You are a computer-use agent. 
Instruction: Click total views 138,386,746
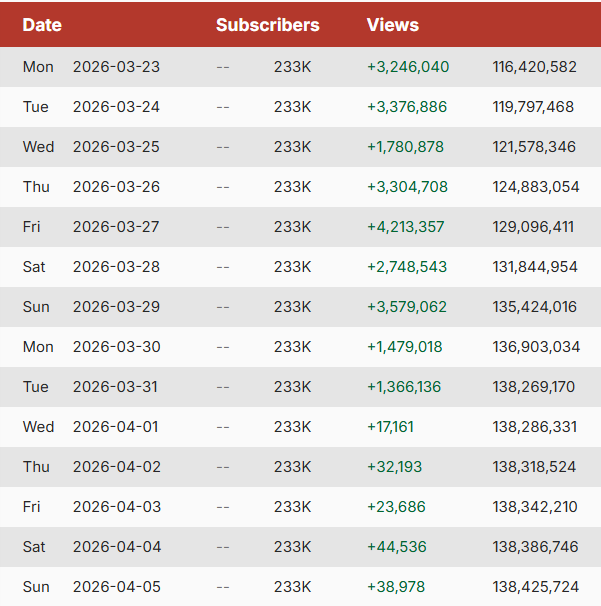535,547
